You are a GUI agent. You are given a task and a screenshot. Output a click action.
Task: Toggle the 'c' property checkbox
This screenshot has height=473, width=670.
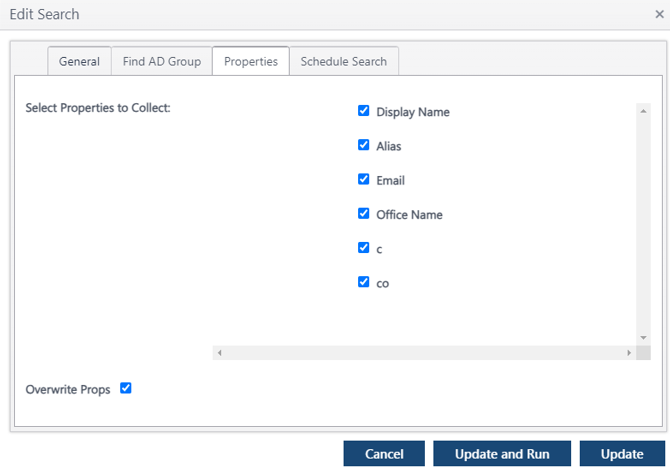click(364, 248)
